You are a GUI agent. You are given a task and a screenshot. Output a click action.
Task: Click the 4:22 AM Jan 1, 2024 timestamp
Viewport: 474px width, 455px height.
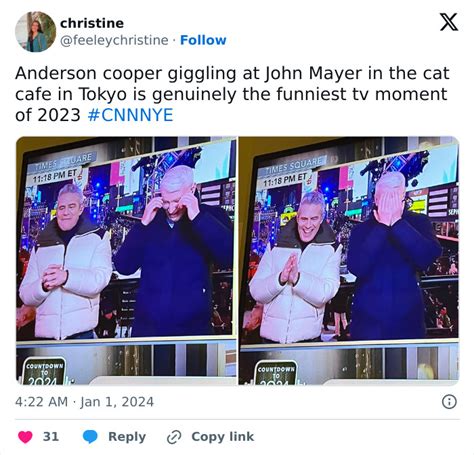(x=84, y=402)
